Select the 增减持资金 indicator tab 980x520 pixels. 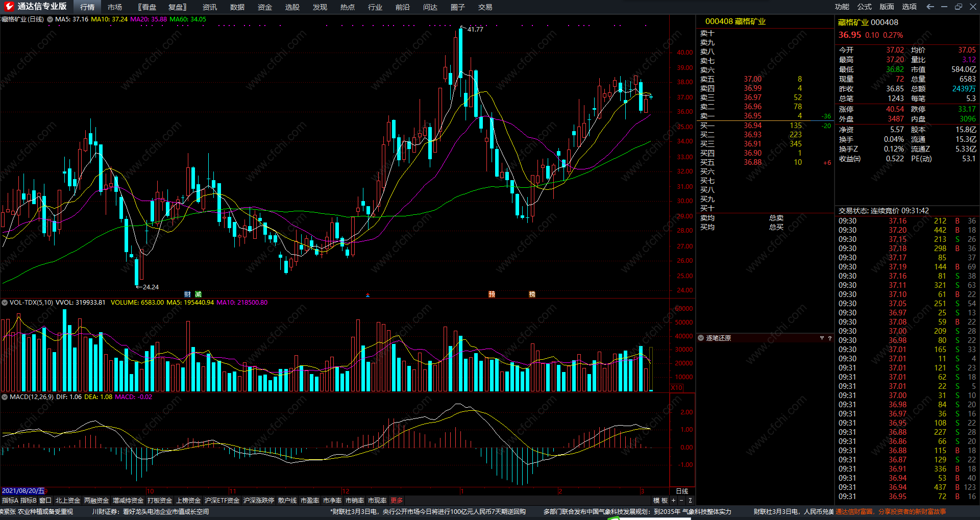128,501
